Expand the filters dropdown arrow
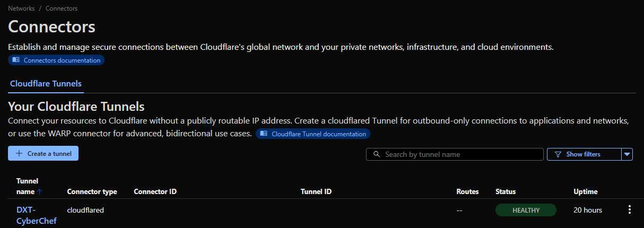Screen dimensions: 644x228 coord(627,154)
